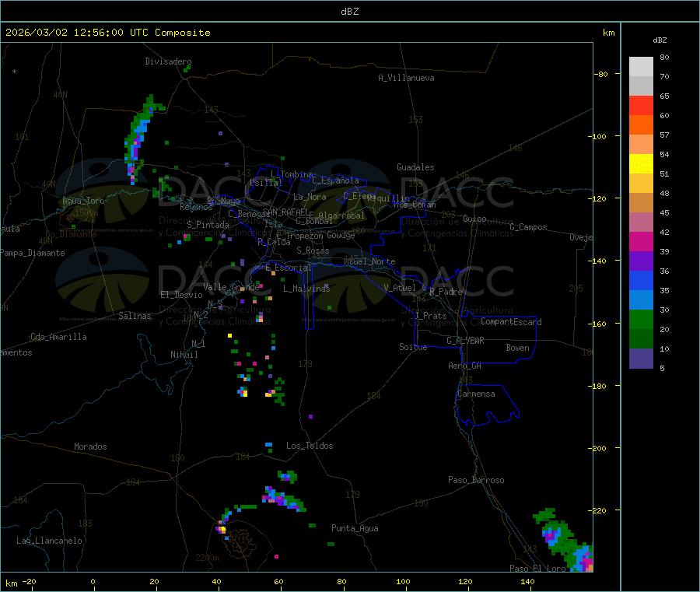This screenshot has width=700, height=592.
Task: Pick the 54 dBZ yellow color swatch
Action: (x=641, y=164)
